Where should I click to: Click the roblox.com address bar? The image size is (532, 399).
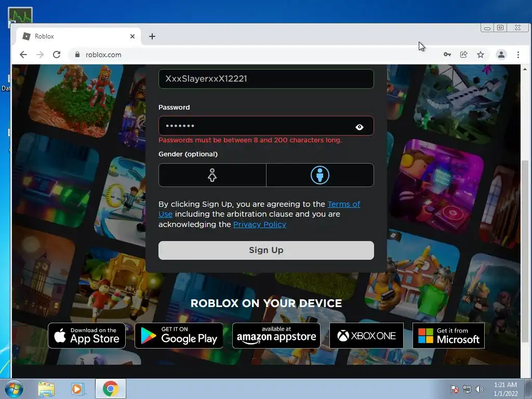tap(255, 55)
